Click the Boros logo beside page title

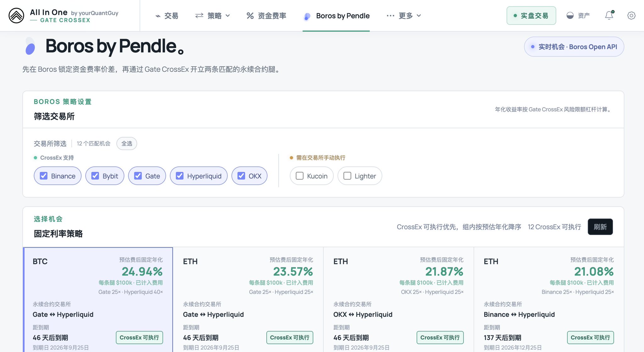tap(30, 46)
